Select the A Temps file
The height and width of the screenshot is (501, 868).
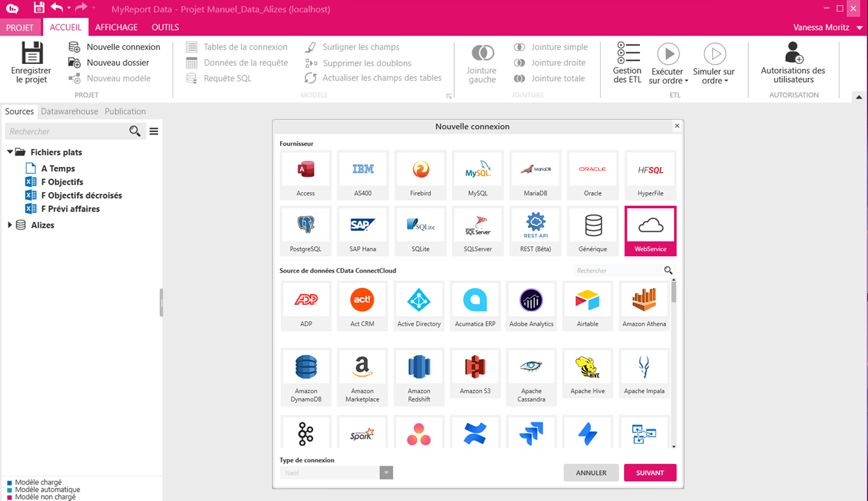[x=50, y=168]
